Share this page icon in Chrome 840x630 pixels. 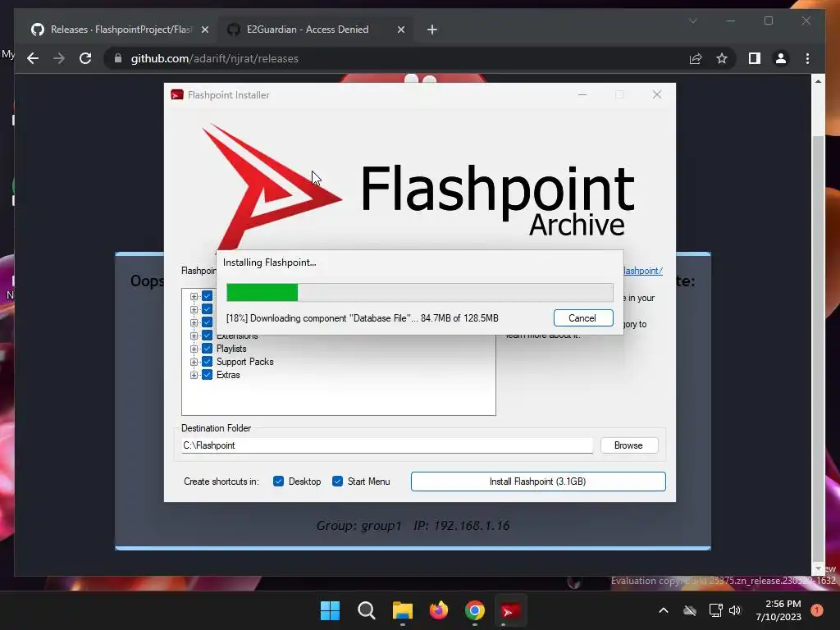pos(696,58)
